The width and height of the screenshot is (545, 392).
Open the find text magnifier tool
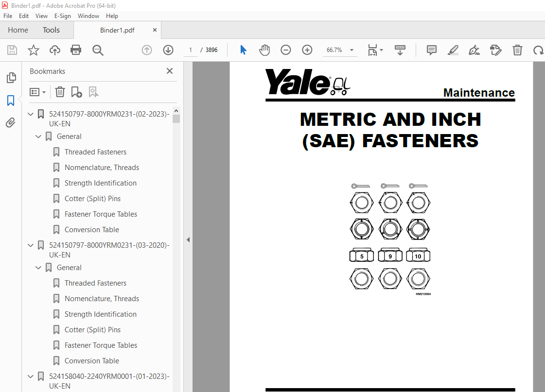(x=98, y=50)
